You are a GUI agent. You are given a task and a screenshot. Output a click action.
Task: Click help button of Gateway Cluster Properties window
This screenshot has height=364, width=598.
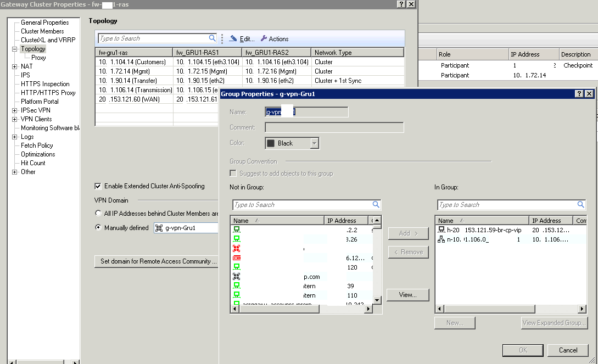coord(401,4)
